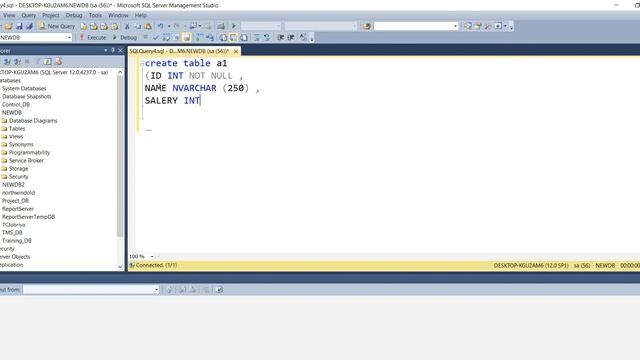Select System Databases node

(x=24, y=88)
